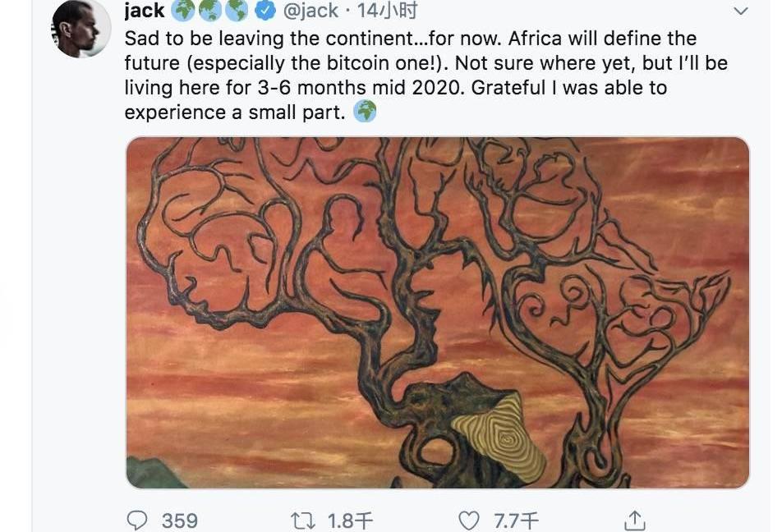Click the "14小时" tweet timestamp
Screen dimensions: 782x532
[390, 11]
